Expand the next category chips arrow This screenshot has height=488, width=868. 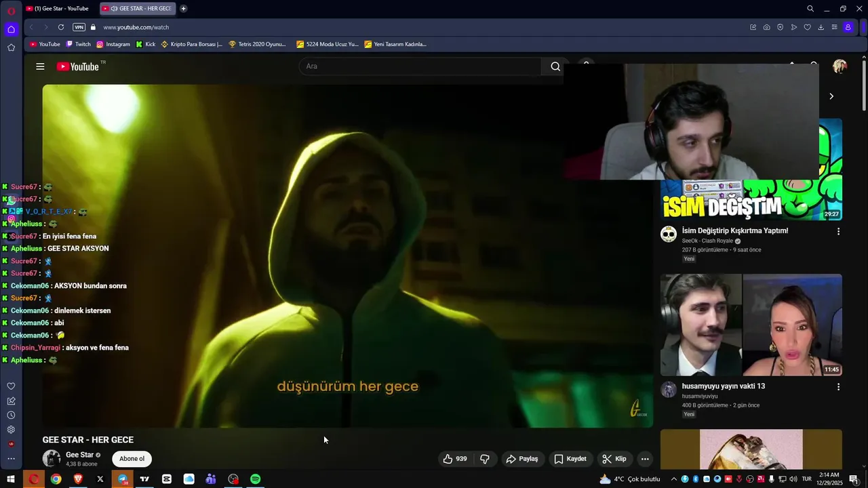831,96
